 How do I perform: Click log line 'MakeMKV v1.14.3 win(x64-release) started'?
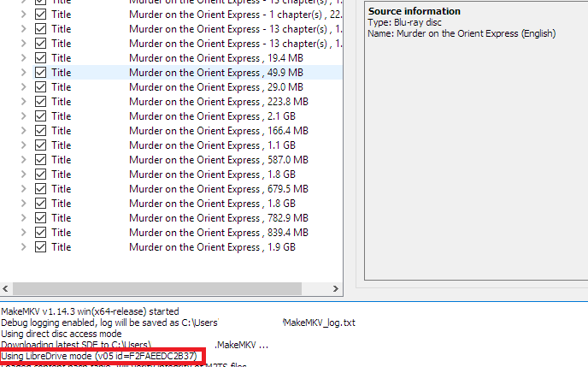(90, 311)
